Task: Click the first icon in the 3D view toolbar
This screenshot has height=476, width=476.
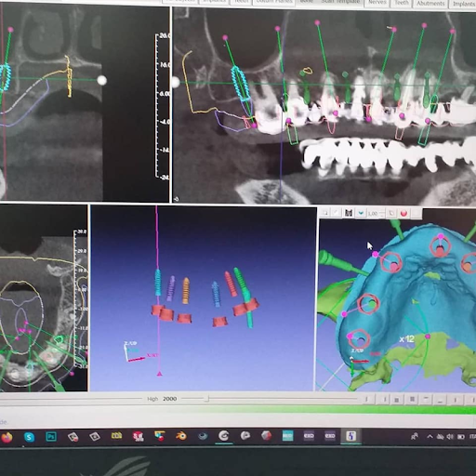Action: (325, 213)
